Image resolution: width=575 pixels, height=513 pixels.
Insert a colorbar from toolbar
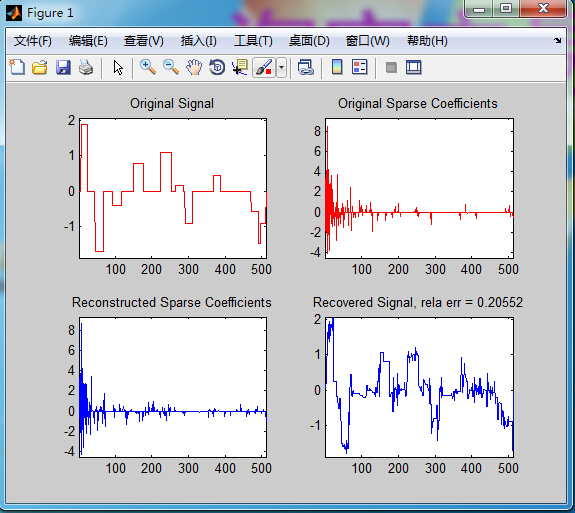pyautogui.click(x=337, y=67)
